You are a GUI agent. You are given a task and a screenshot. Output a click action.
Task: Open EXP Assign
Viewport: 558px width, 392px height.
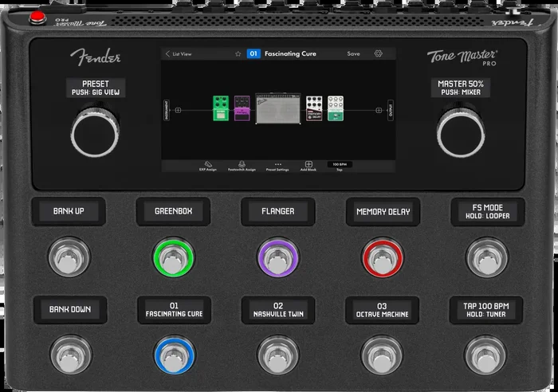pyautogui.click(x=208, y=166)
